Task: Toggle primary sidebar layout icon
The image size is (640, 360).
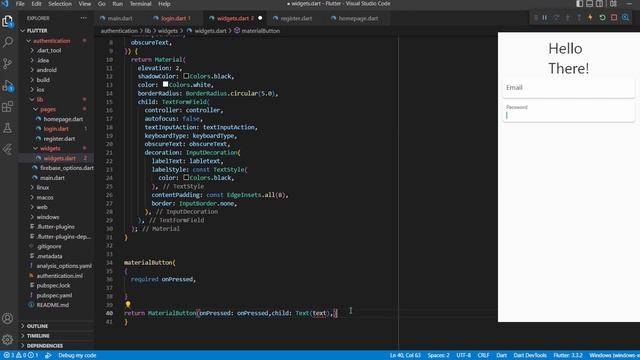Action: tap(580, 4)
